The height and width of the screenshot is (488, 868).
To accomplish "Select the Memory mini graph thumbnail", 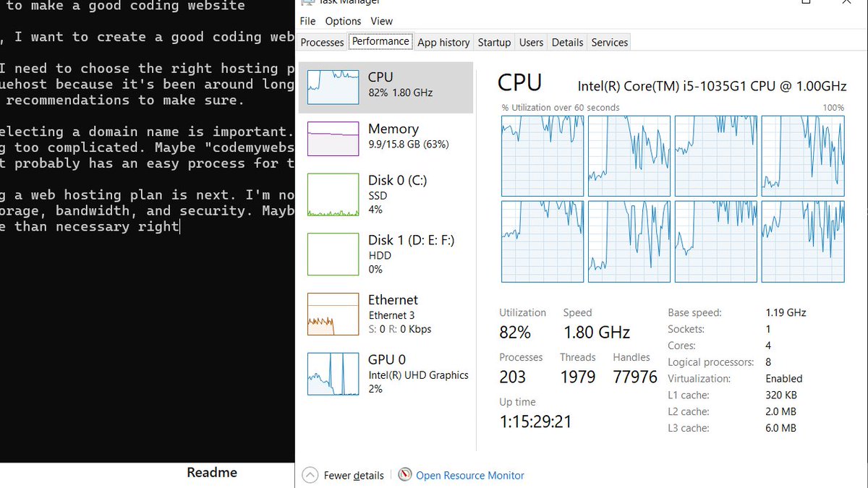I will 333,139.
